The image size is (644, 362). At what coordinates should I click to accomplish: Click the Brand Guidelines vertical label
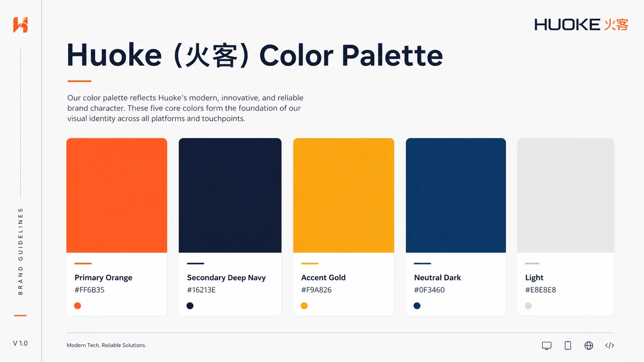coord(20,251)
